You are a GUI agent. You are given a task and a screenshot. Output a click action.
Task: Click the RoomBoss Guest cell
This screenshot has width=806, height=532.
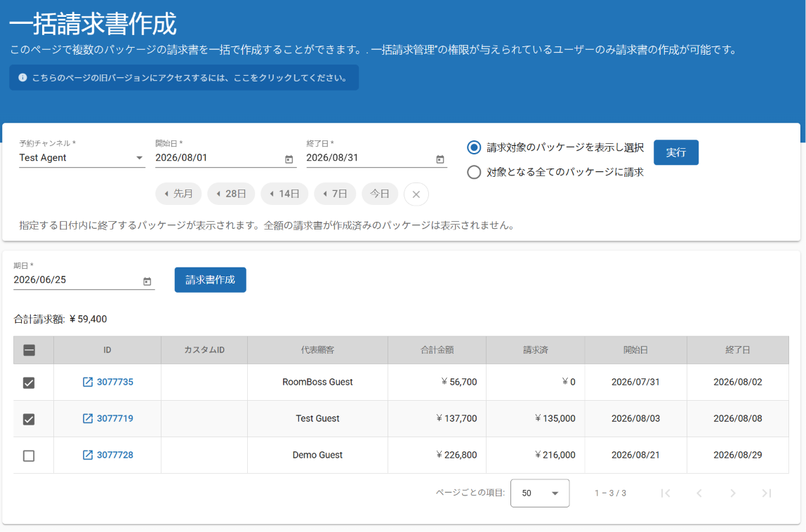click(317, 382)
